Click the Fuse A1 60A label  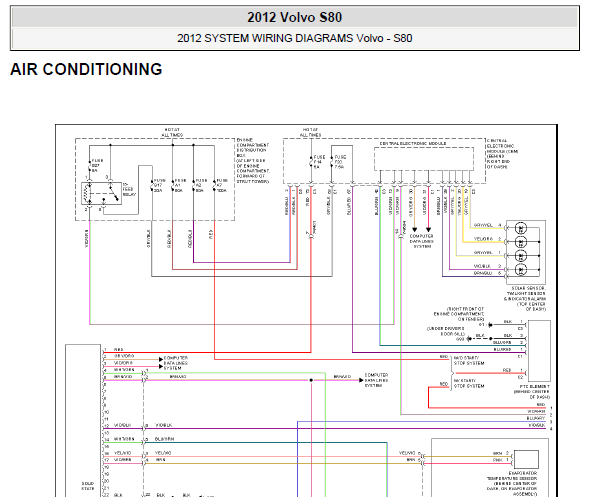tap(180, 185)
